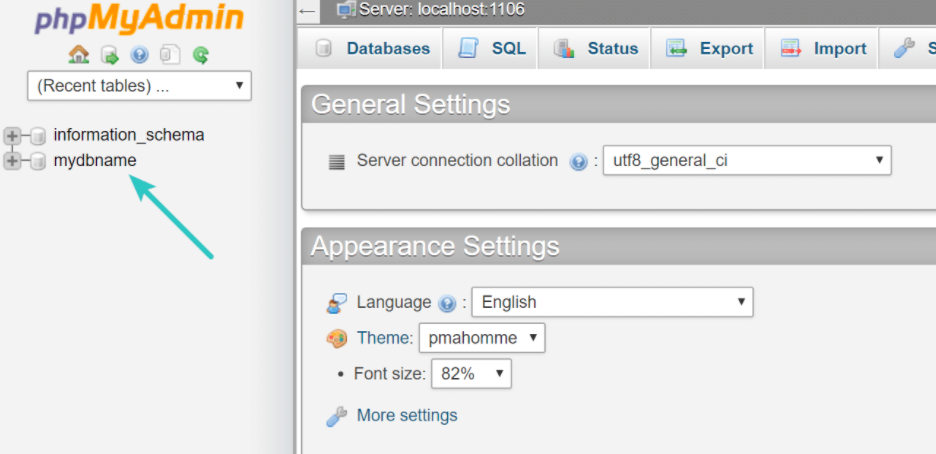Reload navigation panel with green refresh icon
The height and width of the screenshot is (454, 936).
[201, 55]
